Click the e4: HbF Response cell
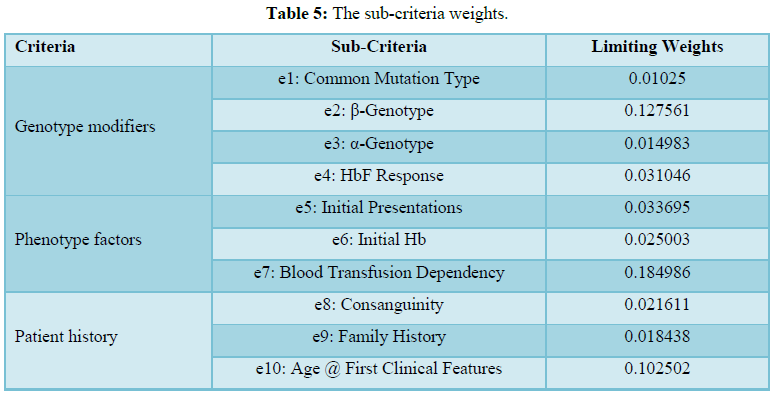The width and height of the screenshot is (775, 400). pos(378,176)
